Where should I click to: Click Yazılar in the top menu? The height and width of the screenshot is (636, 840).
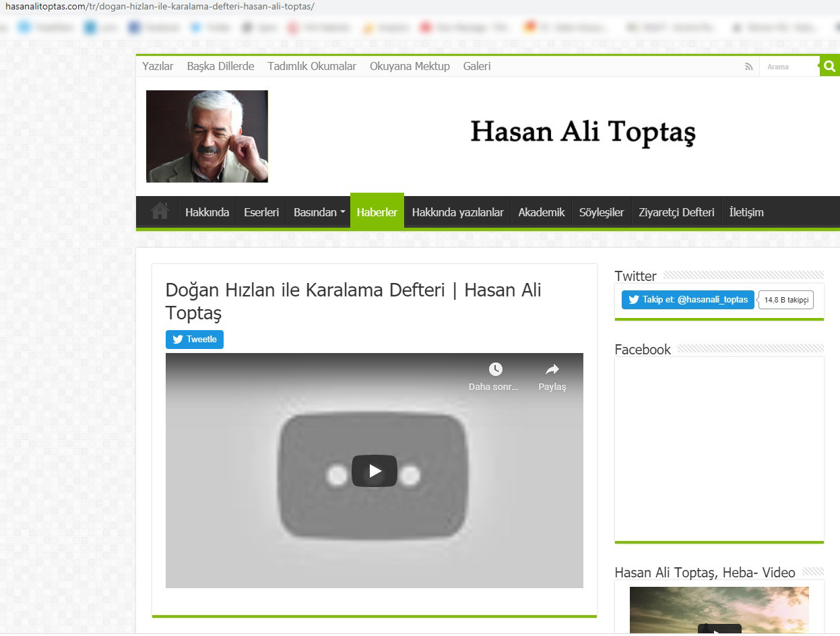(158, 66)
